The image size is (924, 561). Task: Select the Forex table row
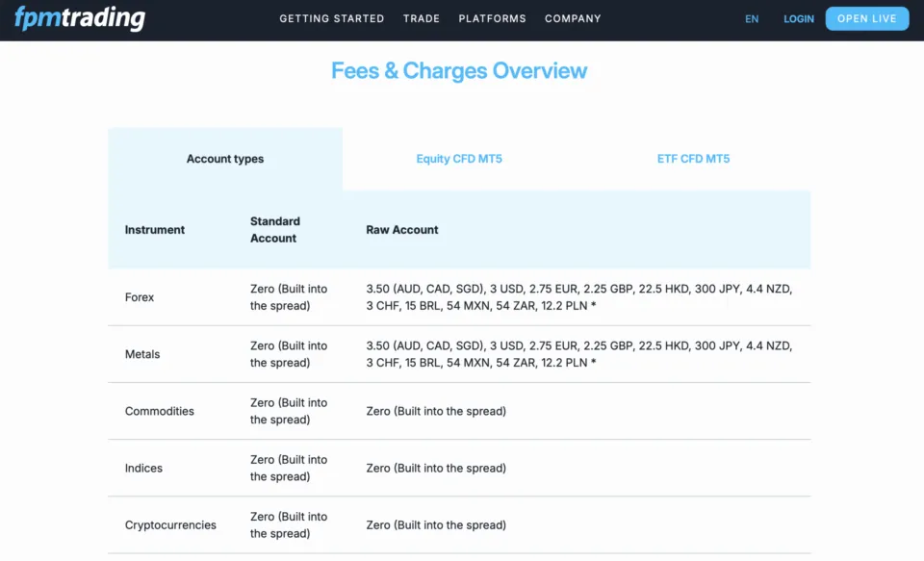coord(457,297)
